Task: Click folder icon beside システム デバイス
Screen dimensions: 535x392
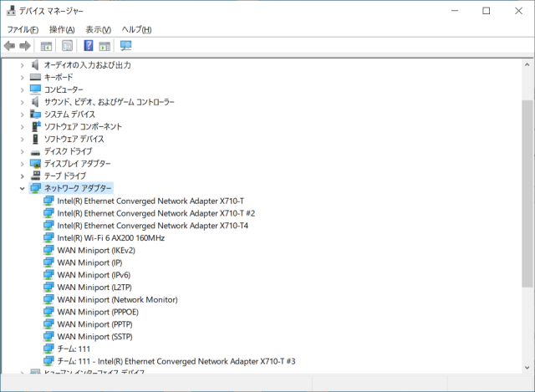Action: pos(35,114)
